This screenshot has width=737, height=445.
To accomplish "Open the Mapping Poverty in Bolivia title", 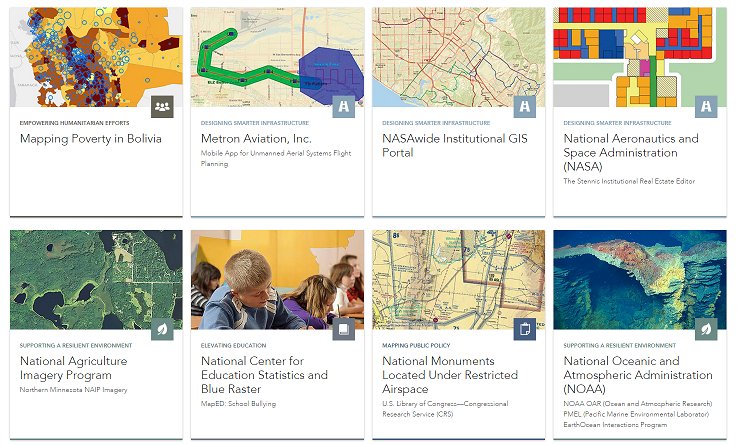I will click(91, 139).
